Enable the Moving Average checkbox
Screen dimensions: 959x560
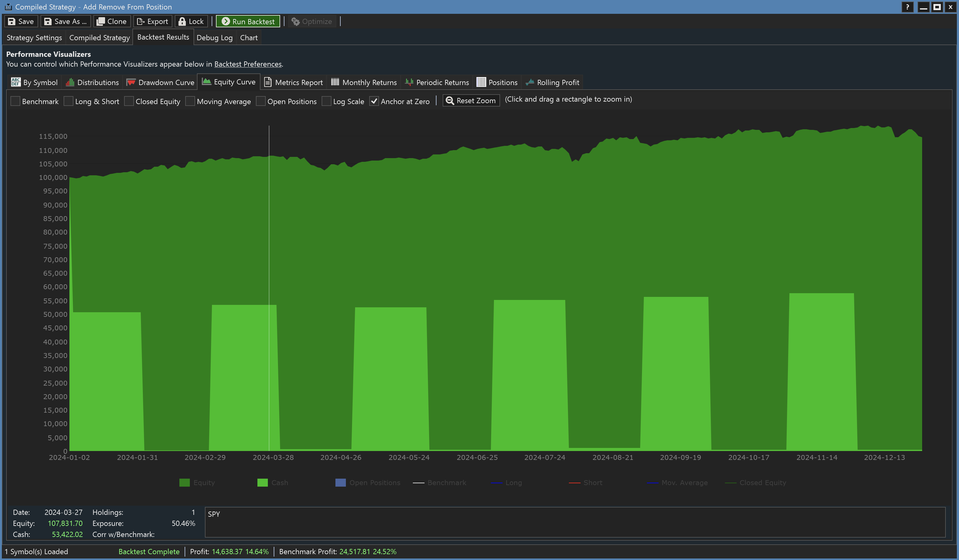pyautogui.click(x=190, y=101)
